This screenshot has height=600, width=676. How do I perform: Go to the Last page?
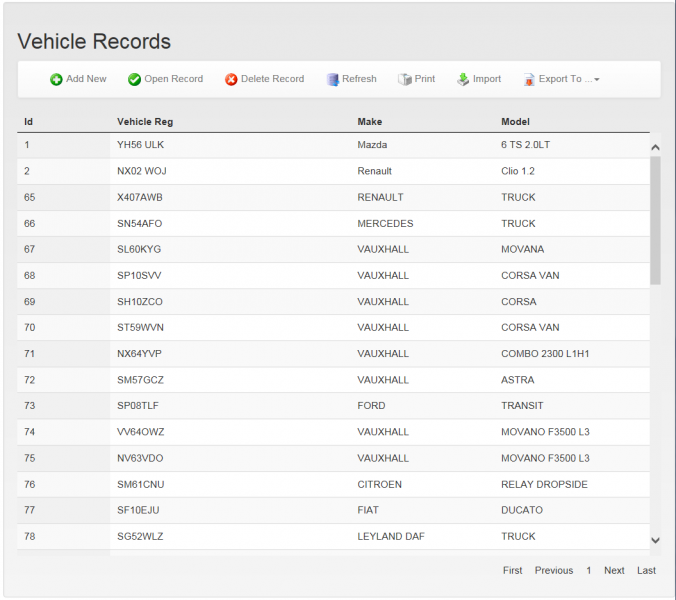click(x=646, y=570)
